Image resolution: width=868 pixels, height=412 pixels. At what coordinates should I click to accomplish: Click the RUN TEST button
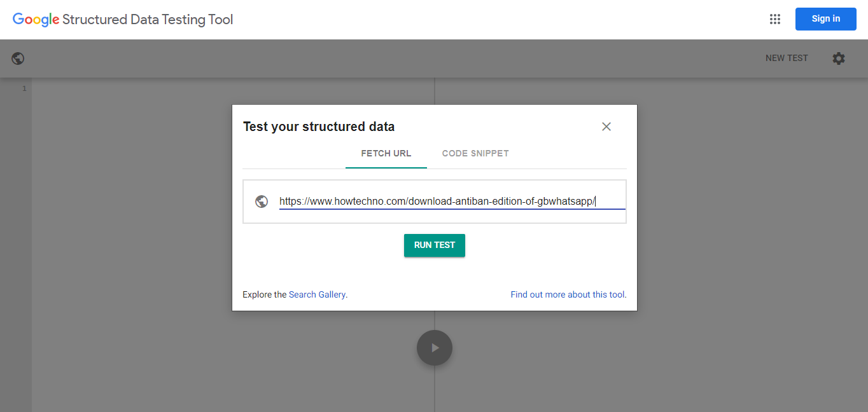[x=435, y=245]
